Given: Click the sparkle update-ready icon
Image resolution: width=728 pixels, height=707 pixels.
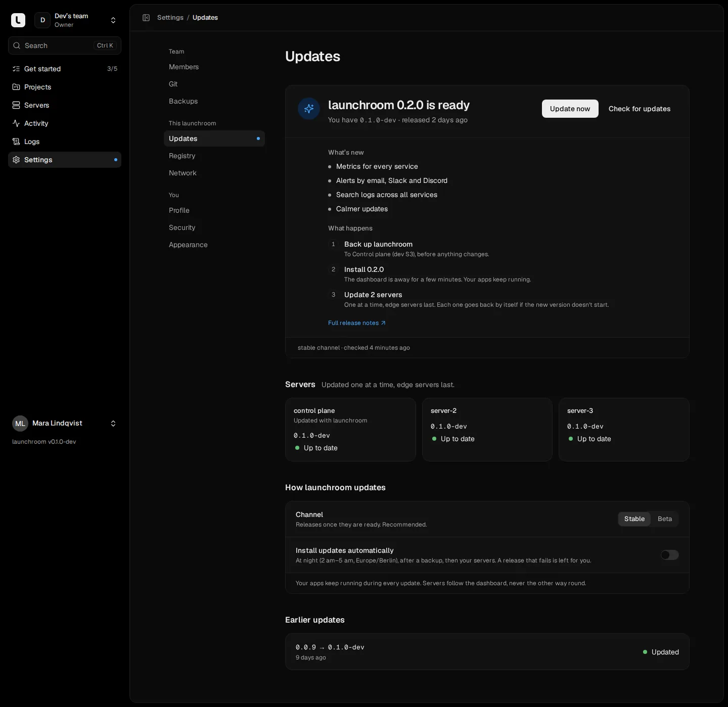Looking at the screenshot, I should click(309, 109).
